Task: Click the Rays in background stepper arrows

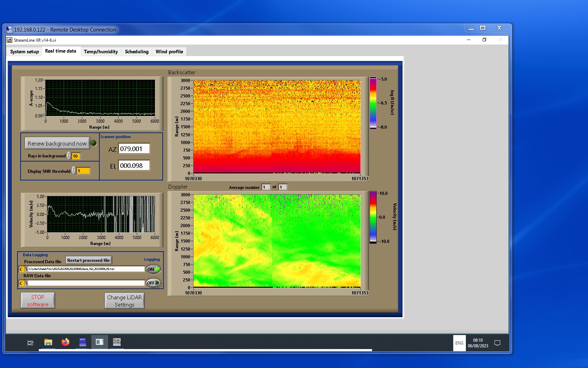Action: pos(69,156)
